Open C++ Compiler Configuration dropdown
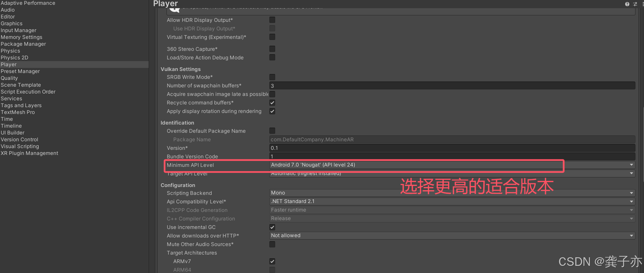 click(452, 218)
